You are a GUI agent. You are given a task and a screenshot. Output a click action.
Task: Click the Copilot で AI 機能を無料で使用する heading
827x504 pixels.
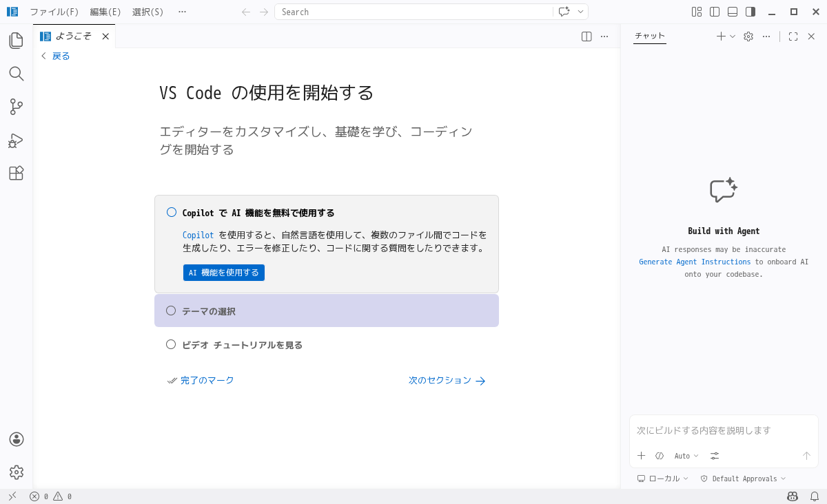258,213
